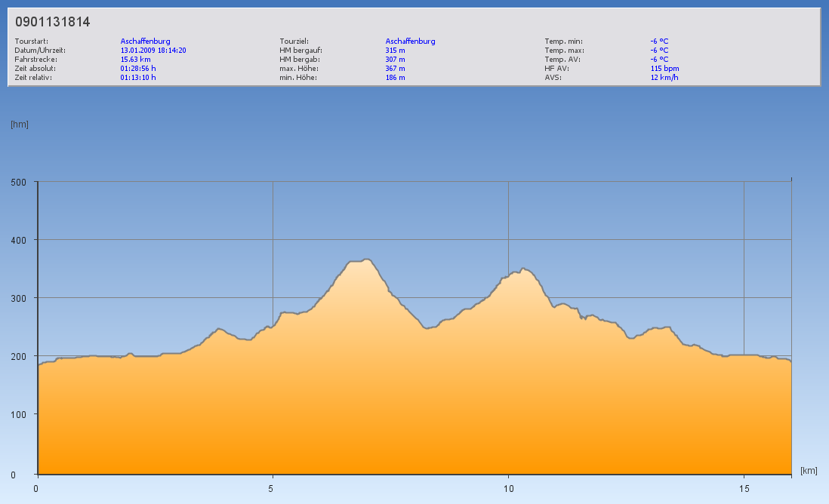Viewport: 829px width, 504px height.
Task: Click the 5 tick label on the distance axis
Action: [273, 488]
